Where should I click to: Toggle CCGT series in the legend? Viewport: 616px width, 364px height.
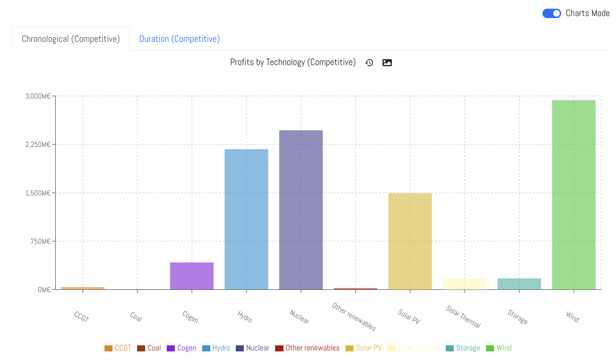pyautogui.click(x=118, y=348)
